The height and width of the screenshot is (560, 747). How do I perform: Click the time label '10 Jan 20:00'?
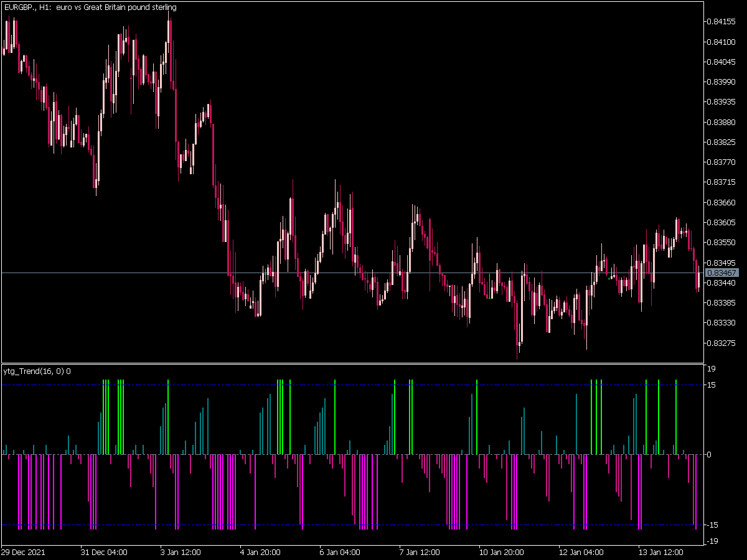pos(501,552)
